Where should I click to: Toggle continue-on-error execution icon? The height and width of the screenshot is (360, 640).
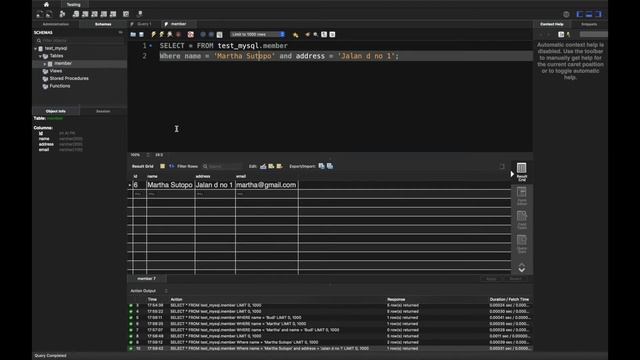coord(191,35)
